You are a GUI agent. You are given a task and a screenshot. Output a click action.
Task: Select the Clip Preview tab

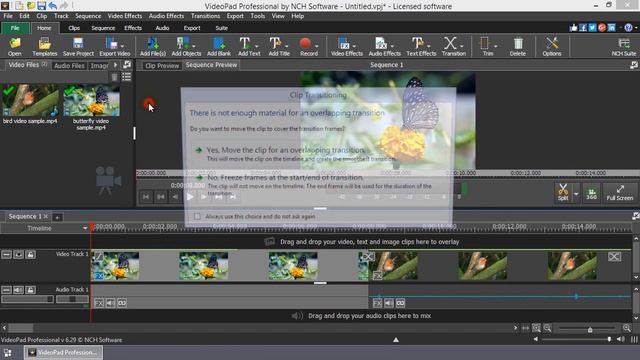click(162, 65)
